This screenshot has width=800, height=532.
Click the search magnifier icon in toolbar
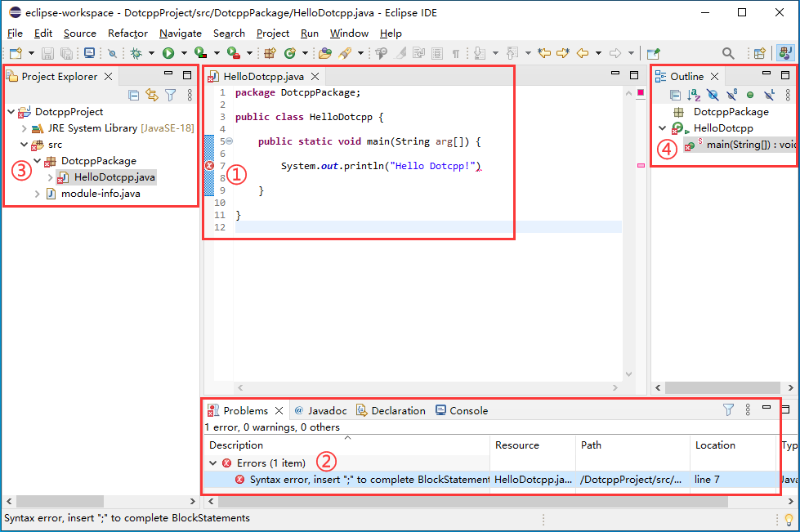point(727,53)
